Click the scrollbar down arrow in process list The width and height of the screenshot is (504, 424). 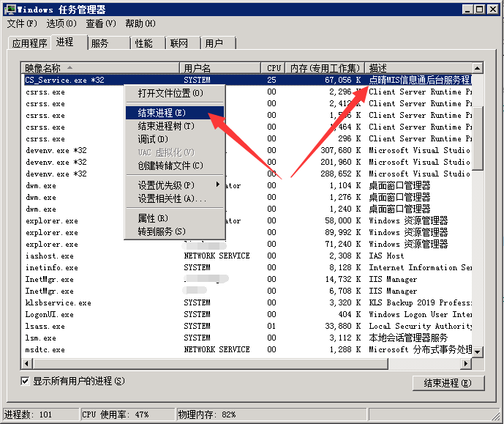(478, 352)
